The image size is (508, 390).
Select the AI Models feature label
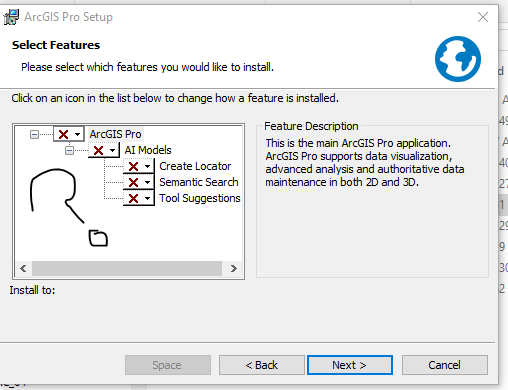pos(148,150)
